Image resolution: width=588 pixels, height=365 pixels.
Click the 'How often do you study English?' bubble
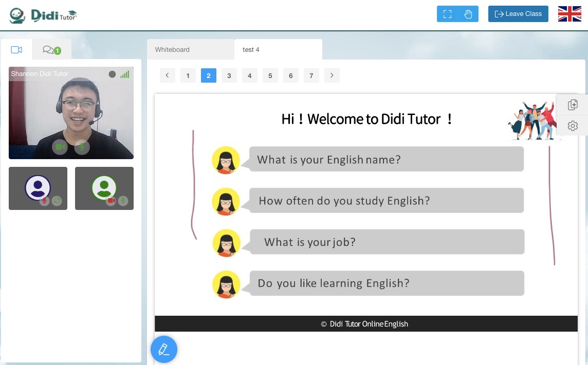(386, 201)
